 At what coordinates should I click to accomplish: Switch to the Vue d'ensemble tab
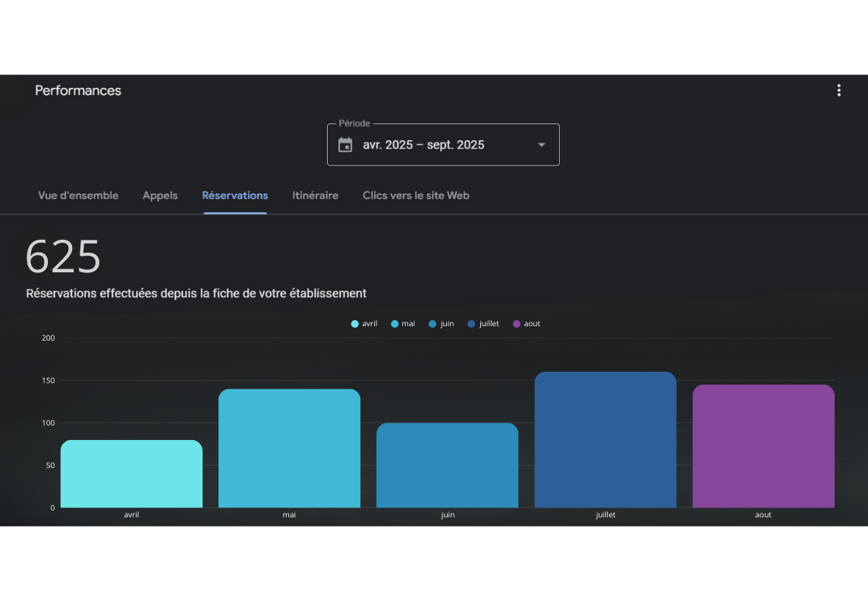coord(78,196)
